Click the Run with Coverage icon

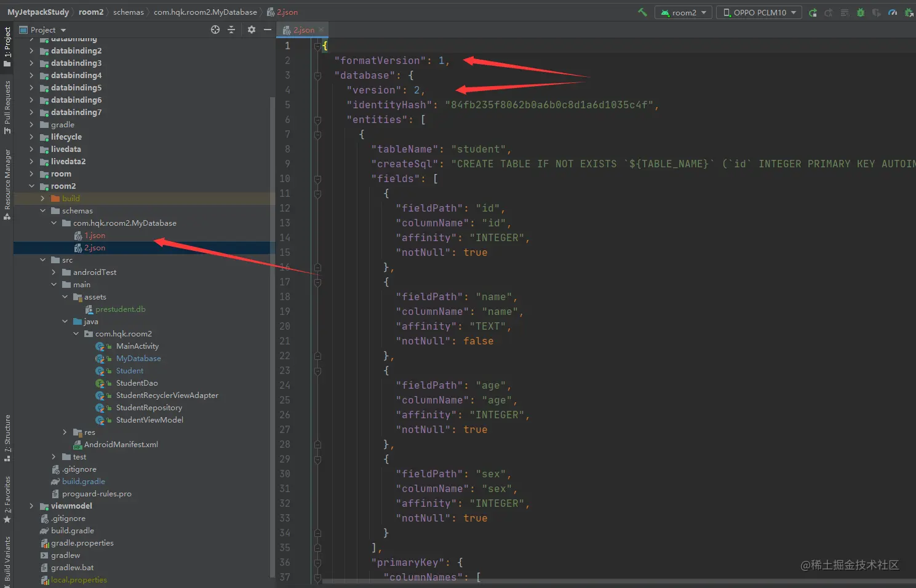pyautogui.click(x=877, y=12)
